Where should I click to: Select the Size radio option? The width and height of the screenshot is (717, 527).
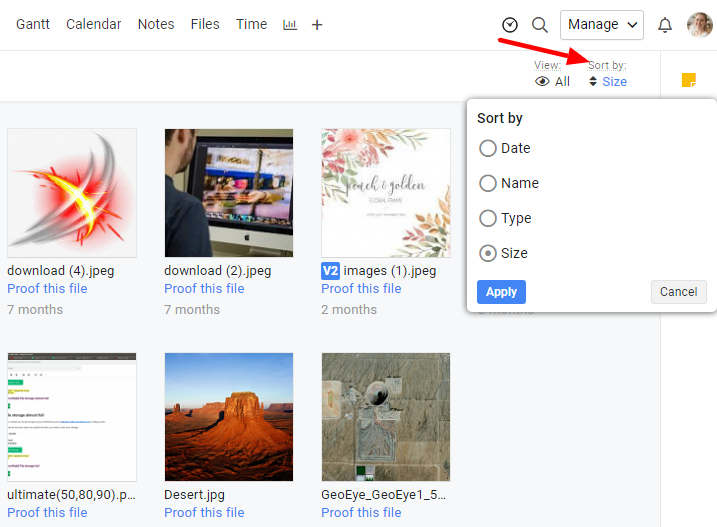tap(487, 253)
